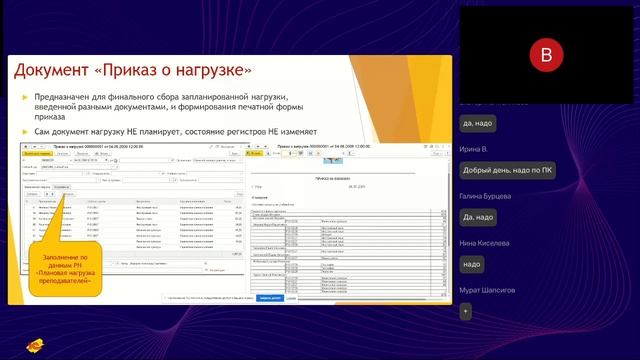Click the 1C logo in the bottom-left corner

click(x=36, y=346)
